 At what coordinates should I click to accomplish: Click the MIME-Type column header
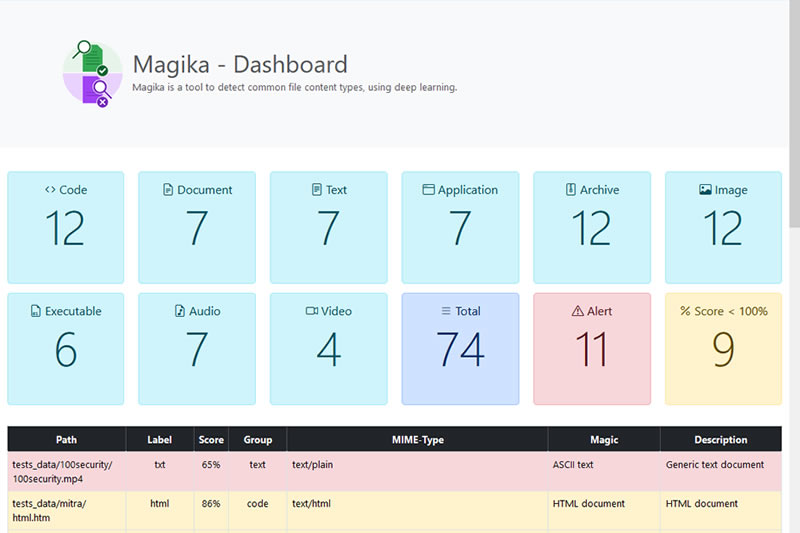coord(417,440)
